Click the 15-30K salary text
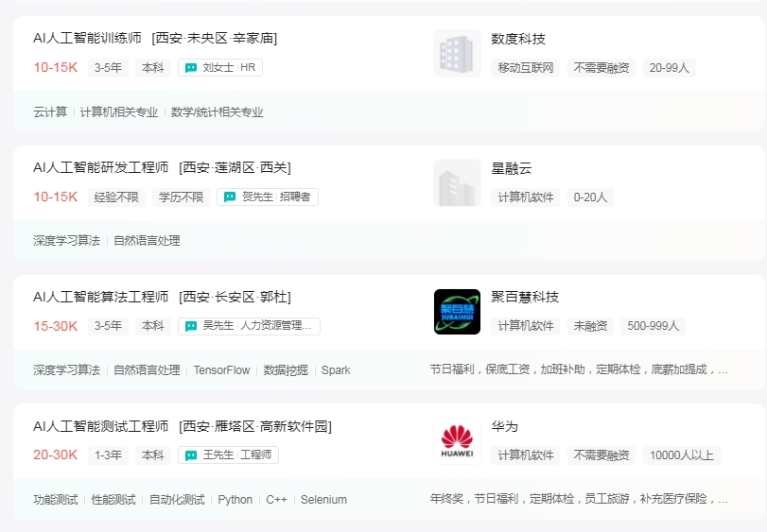This screenshot has width=767, height=532. click(x=55, y=326)
